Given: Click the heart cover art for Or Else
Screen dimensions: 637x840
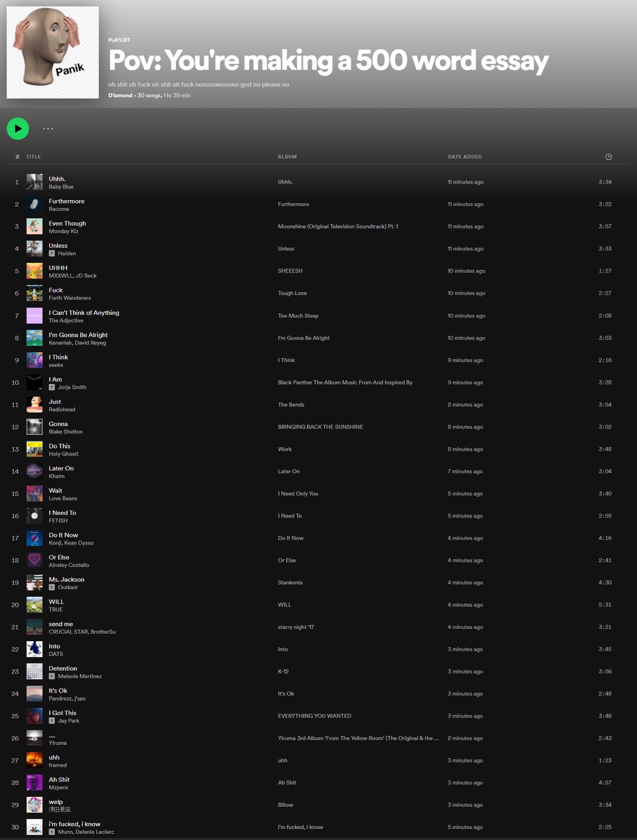Looking at the screenshot, I should [34, 560].
